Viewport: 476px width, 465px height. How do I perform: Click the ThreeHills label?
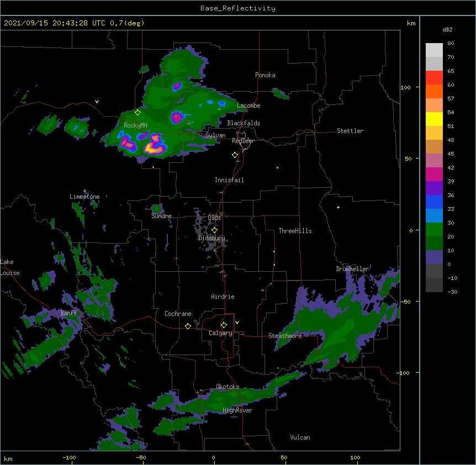[295, 231]
